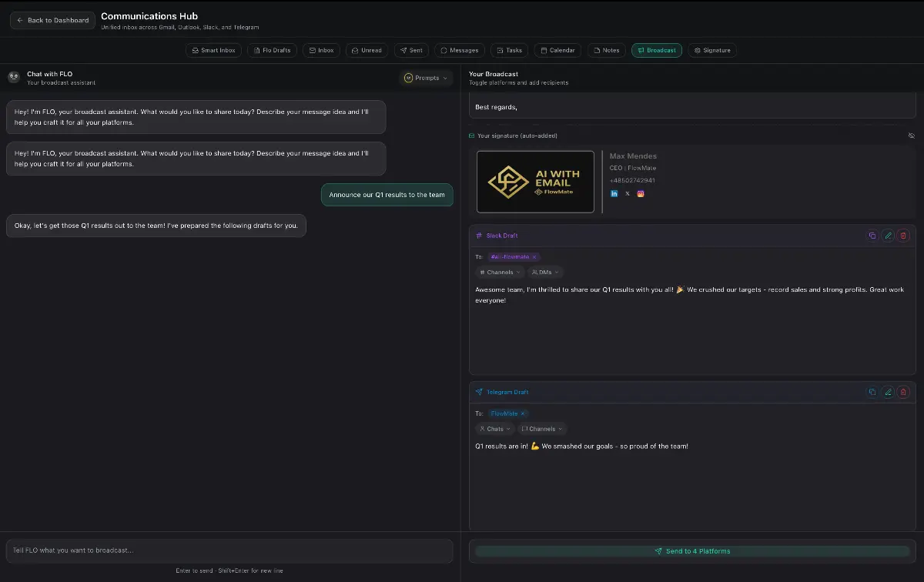Go Back to Dashboard
This screenshot has height=582, width=924.
pos(52,20)
